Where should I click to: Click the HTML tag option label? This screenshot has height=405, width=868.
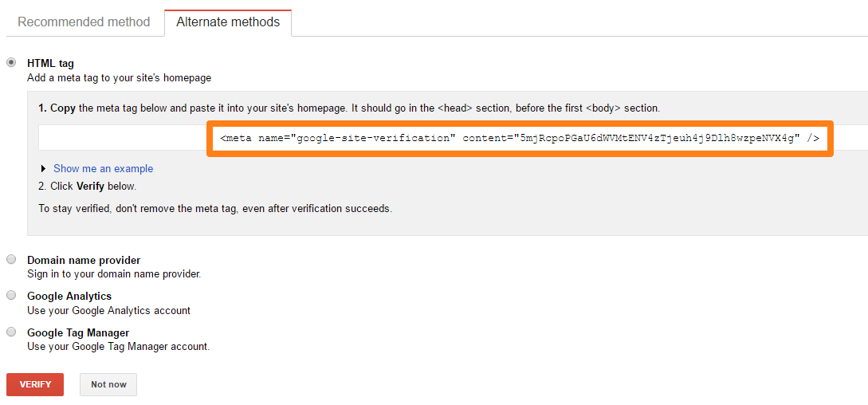point(50,63)
